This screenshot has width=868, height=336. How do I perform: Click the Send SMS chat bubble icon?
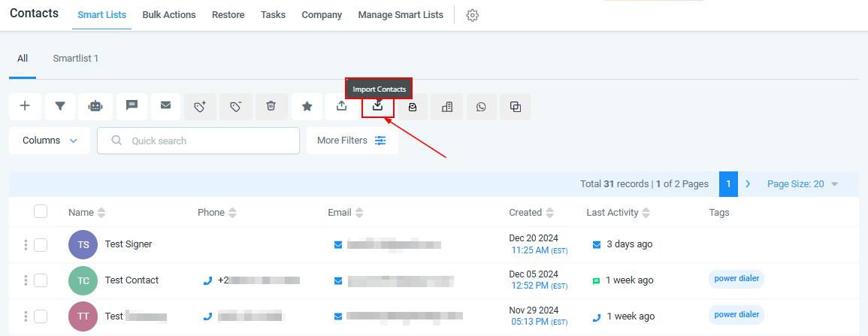132,106
